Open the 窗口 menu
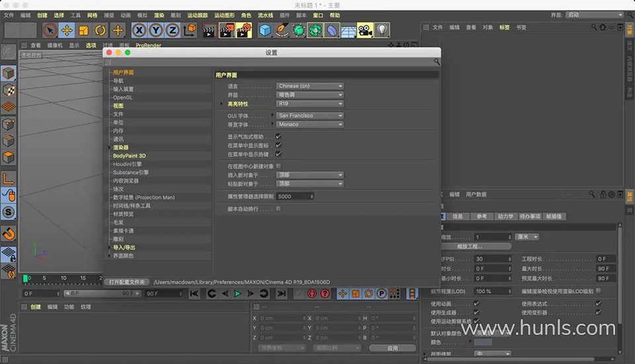The height and width of the screenshot is (364, 635). pos(318,15)
